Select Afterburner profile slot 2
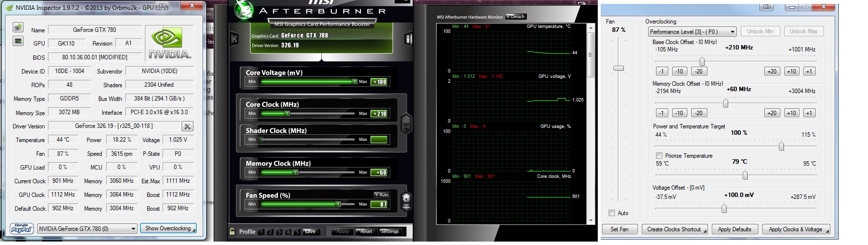The height and width of the screenshot is (245, 868). 270,232
